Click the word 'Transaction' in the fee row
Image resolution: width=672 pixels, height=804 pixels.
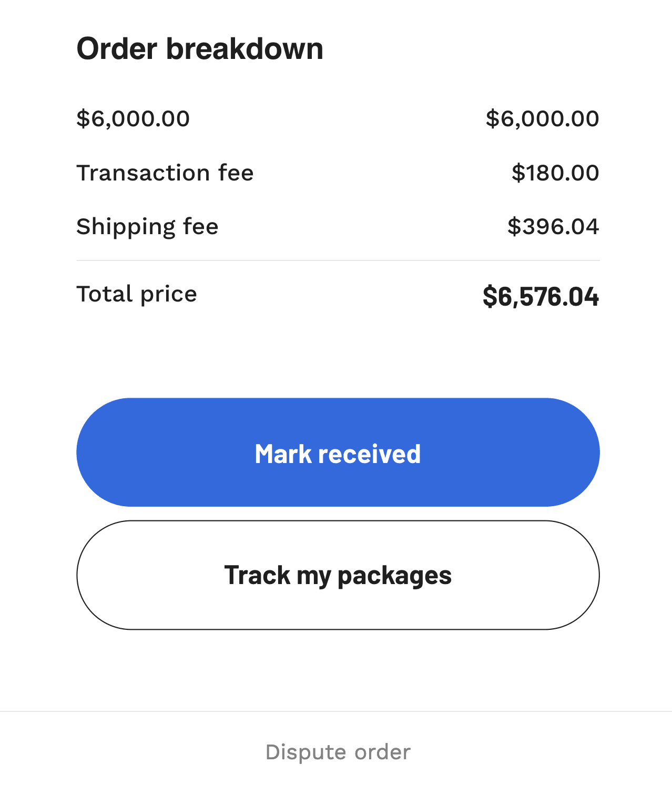coord(143,173)
